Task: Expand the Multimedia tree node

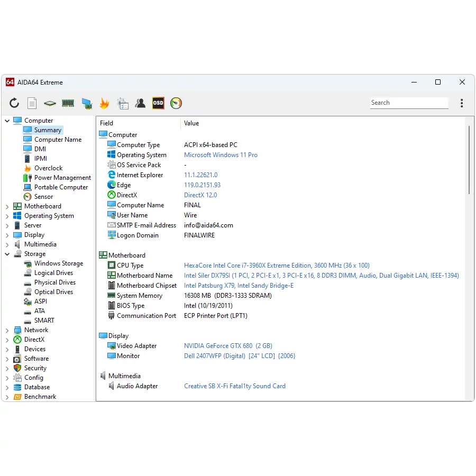Action: [7, 244]
